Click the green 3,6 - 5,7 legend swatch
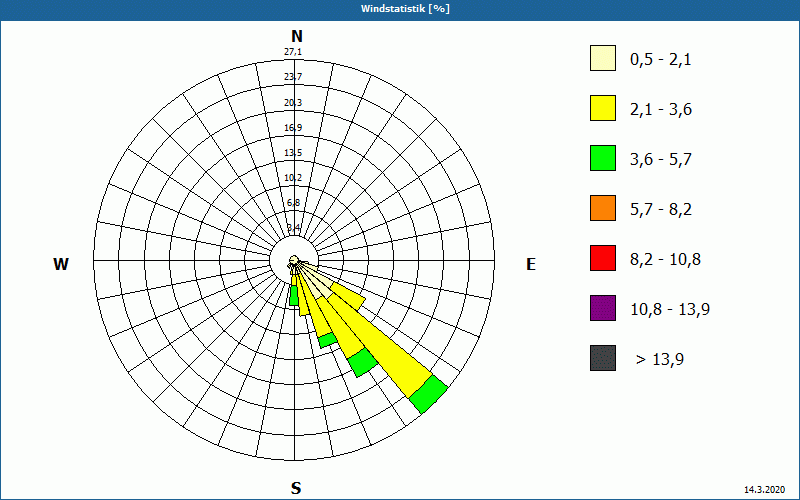 (x=603, y=158)
